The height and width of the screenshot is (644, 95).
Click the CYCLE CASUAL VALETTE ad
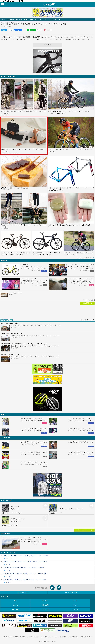tap(47, 485)
